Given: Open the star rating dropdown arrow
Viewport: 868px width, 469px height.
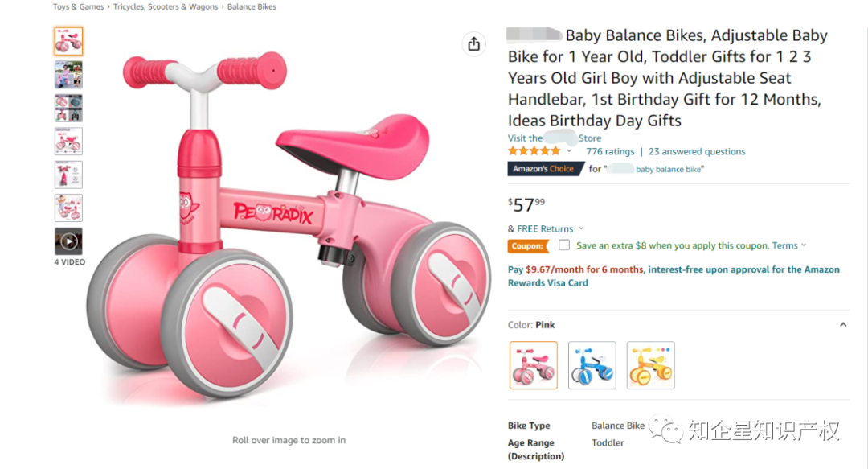Looking at the screenshot, I should click(x=570, y=151).
